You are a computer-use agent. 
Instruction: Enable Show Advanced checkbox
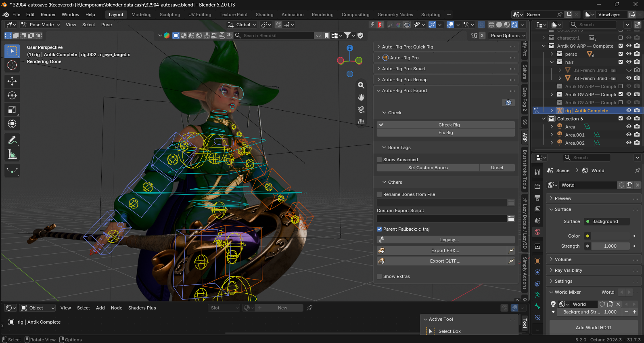pyautogui.click(x=379, y=160)
